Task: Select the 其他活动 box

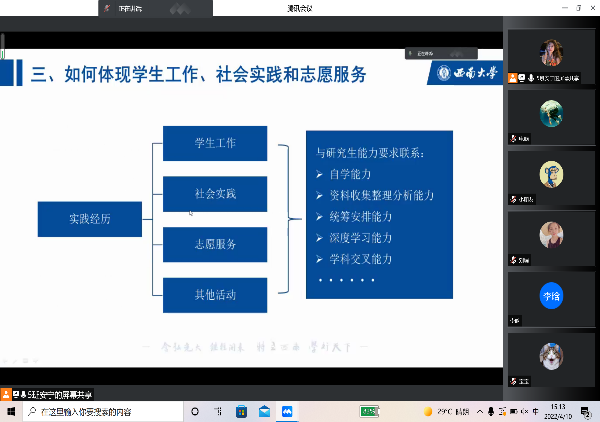Action: 215,294
